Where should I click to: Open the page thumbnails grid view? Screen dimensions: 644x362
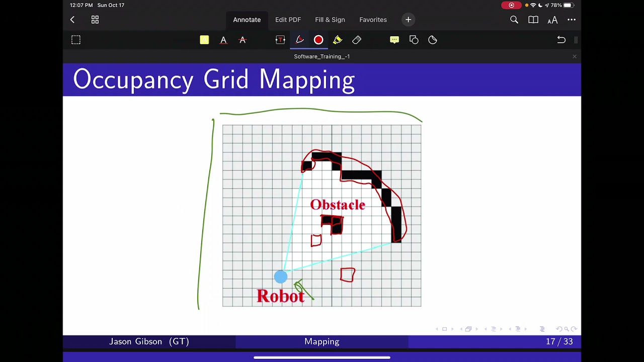click(x=95, y=20)
